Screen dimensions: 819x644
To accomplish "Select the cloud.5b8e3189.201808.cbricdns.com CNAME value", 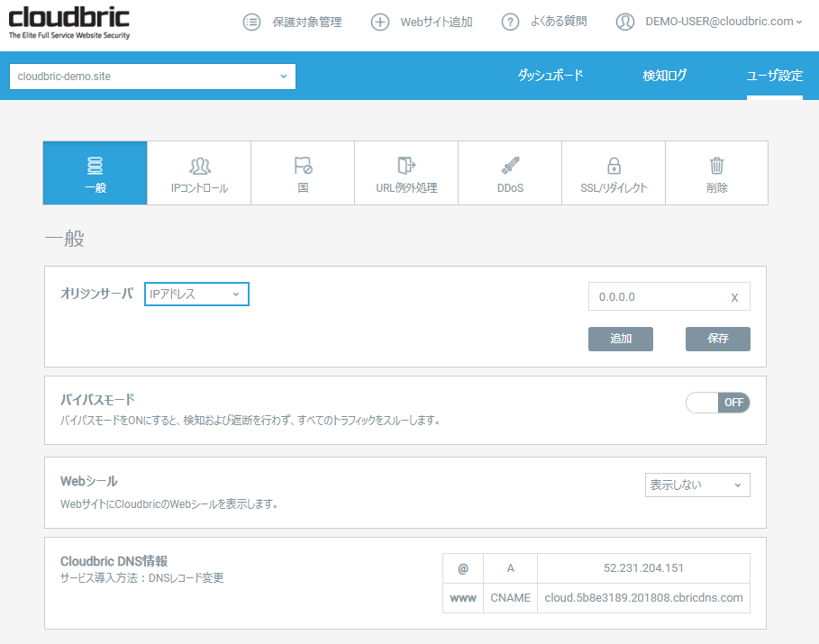I will pyautogui.click(x=643, y=598).
